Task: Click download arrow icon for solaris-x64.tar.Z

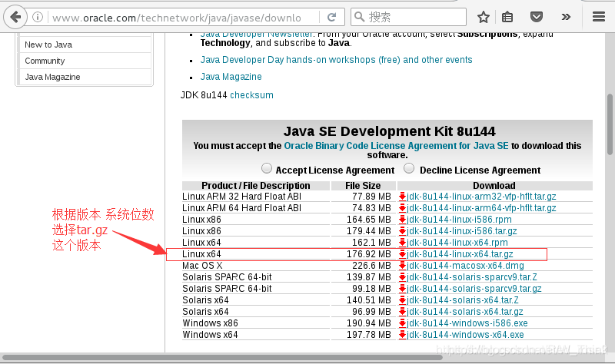Action: tap(402, 300)
